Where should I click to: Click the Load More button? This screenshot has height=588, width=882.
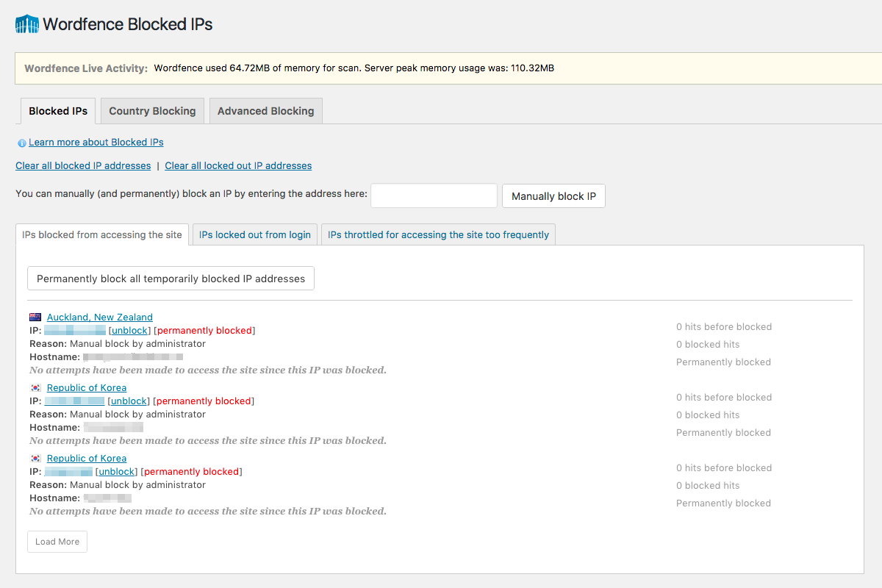57,542
